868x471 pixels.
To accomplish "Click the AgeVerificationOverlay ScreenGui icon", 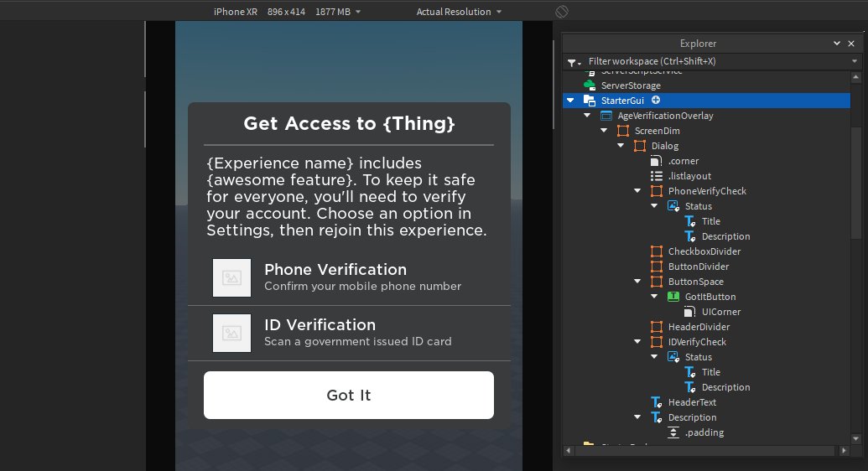I will pos(606,116).
